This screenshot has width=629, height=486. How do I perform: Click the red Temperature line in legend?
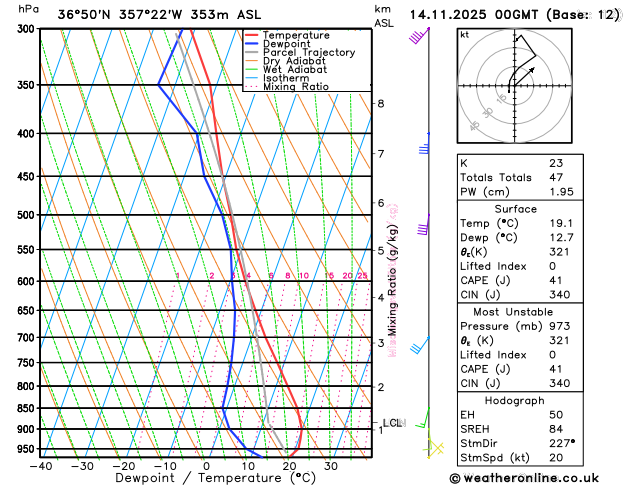[251, 35]
